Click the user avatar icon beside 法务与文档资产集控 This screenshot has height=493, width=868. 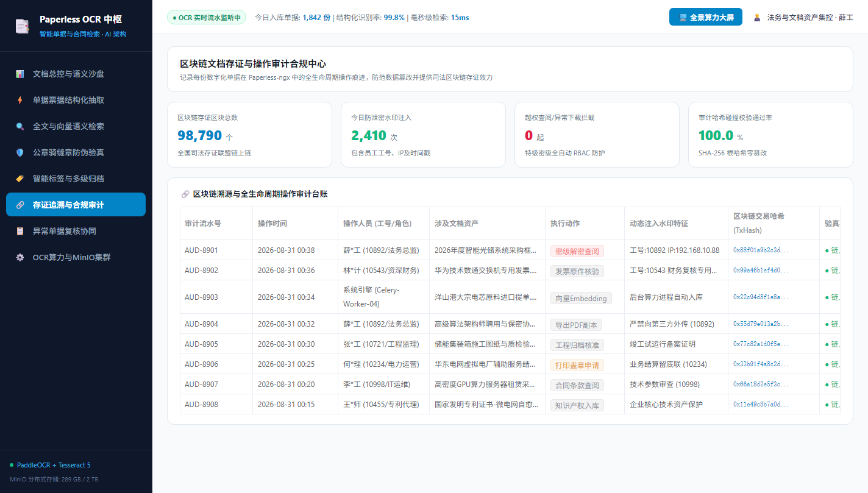coord(757,18)
